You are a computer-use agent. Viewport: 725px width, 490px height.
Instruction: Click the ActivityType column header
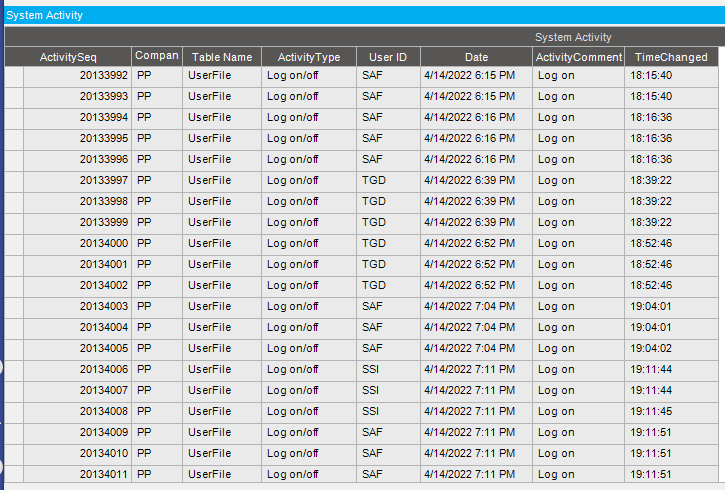click(x=309, y=57)
